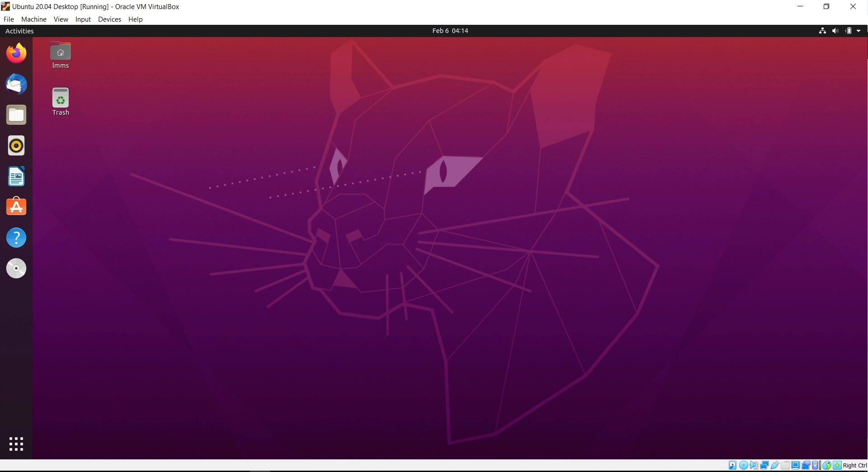868x472 pixels.
Task: Open the Ubuntu Help application
Action: pos(16,237)
